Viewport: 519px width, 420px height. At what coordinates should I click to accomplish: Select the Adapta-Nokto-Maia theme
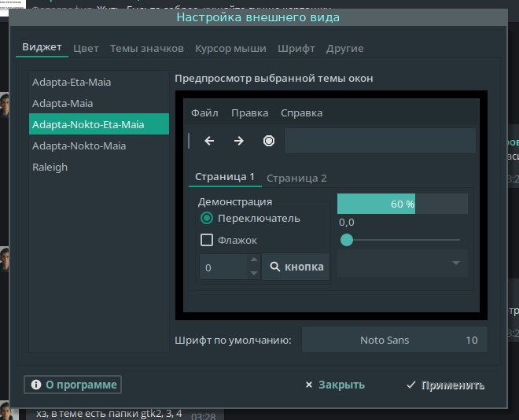click(79, 146)
